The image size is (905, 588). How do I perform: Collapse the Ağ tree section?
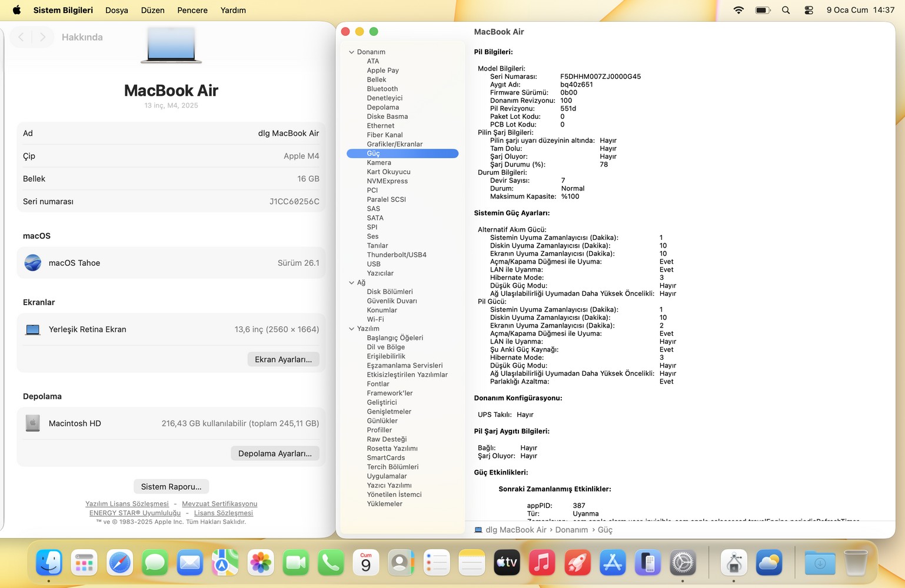coord(351,283)
